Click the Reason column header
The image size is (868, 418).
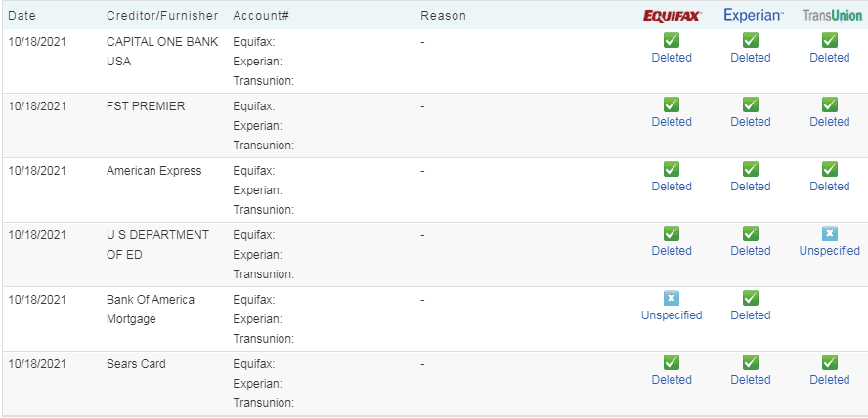pos(443,16)
